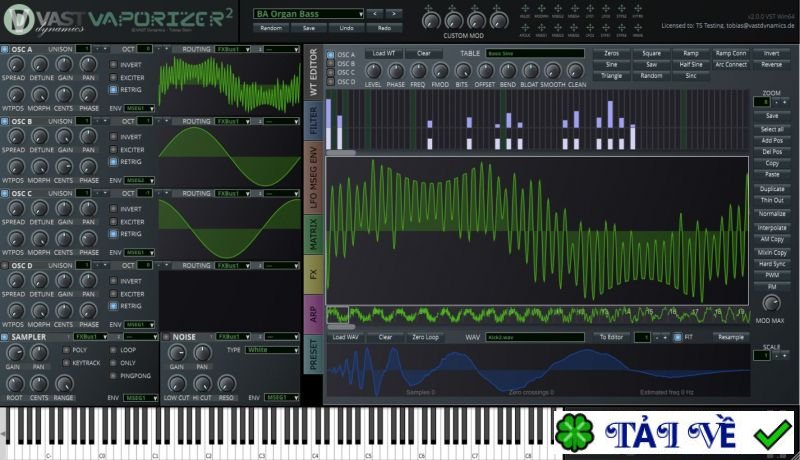
Task: Select the next preset arrow button
Action: (x=393, y=13)
